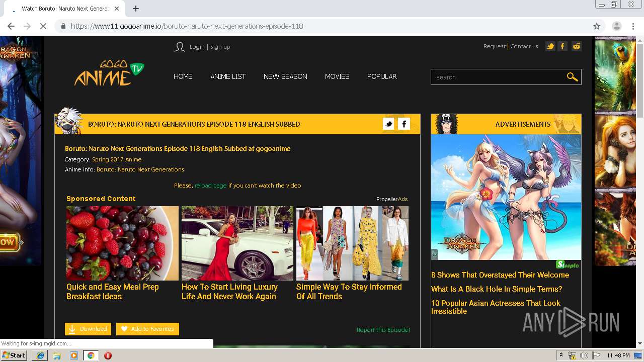Open Internet Explorer in taskbar
The width and height of the screenshot is (644, 362).
(40, 355)
